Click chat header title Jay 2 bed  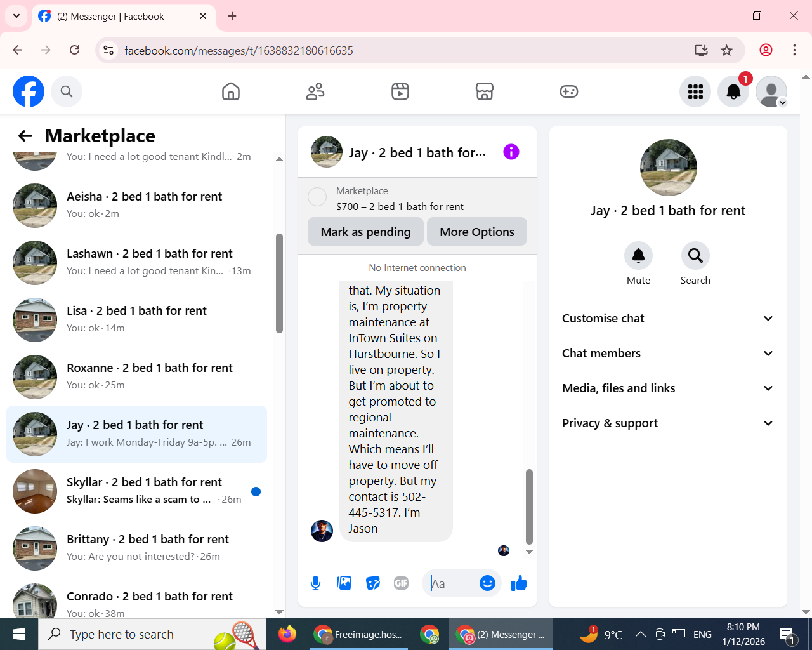(x=417, y=153)
